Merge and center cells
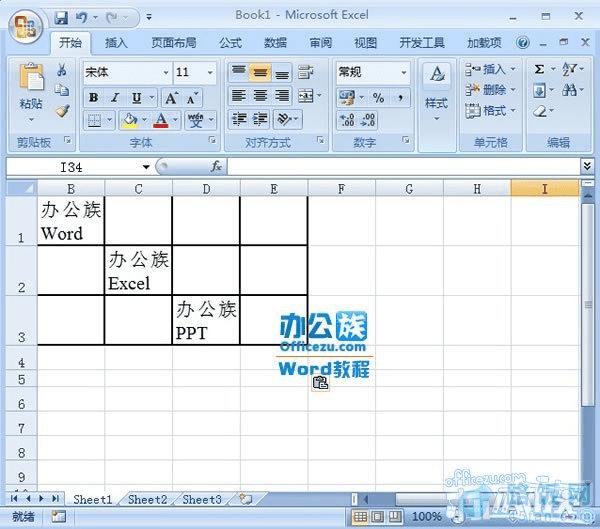Image resolution: width=600 pixels, height=529 pixels. pos(306,96)
